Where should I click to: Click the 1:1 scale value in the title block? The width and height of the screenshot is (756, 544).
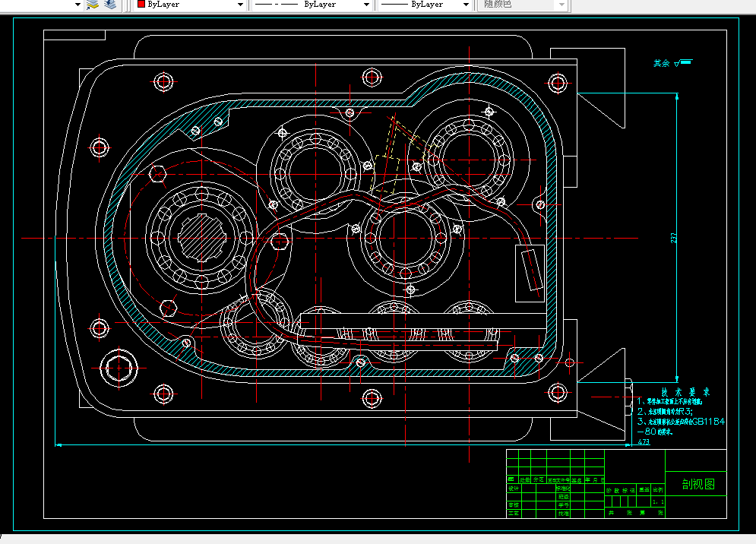point(658,502)
